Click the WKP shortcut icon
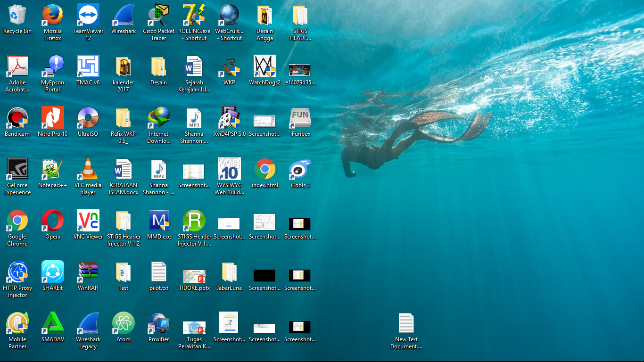This screenshot has height=362, width=644. [x=230, y=66]
